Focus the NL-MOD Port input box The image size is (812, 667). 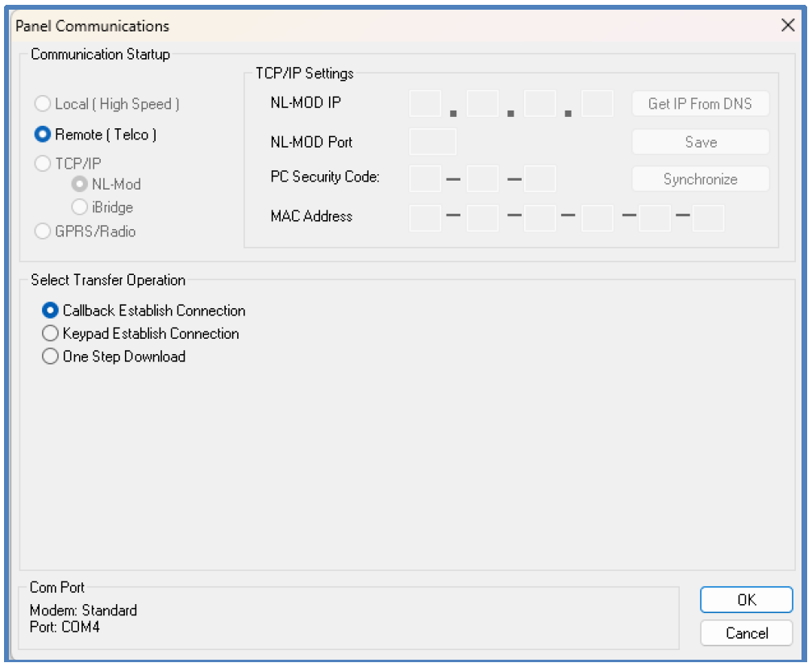(x=433, y=142)
